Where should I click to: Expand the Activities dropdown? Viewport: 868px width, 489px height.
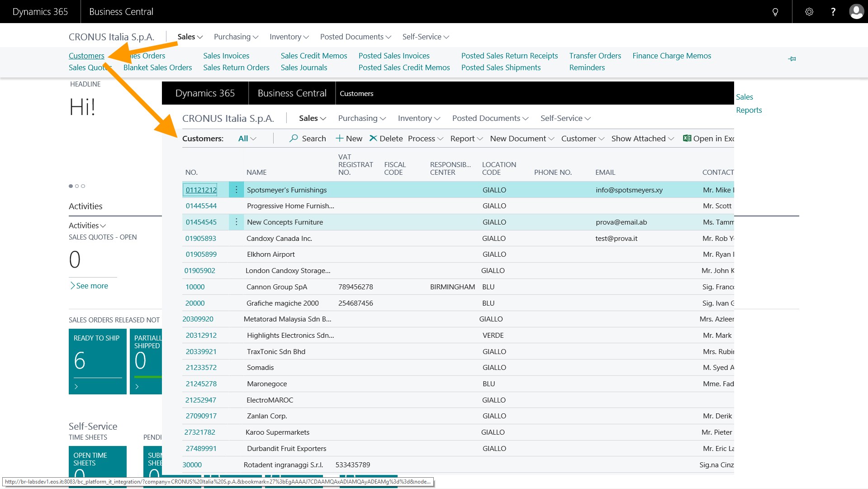87,225
